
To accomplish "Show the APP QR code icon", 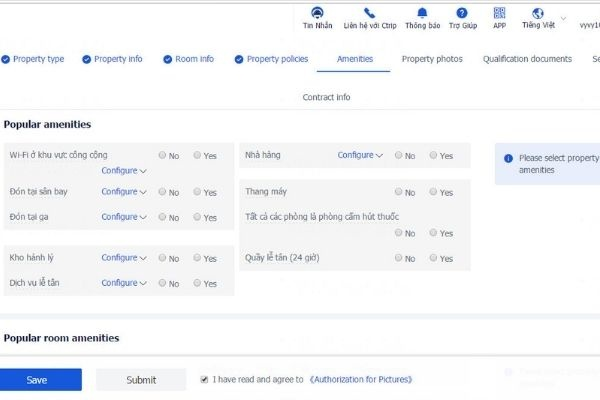I will pos(499,13).
